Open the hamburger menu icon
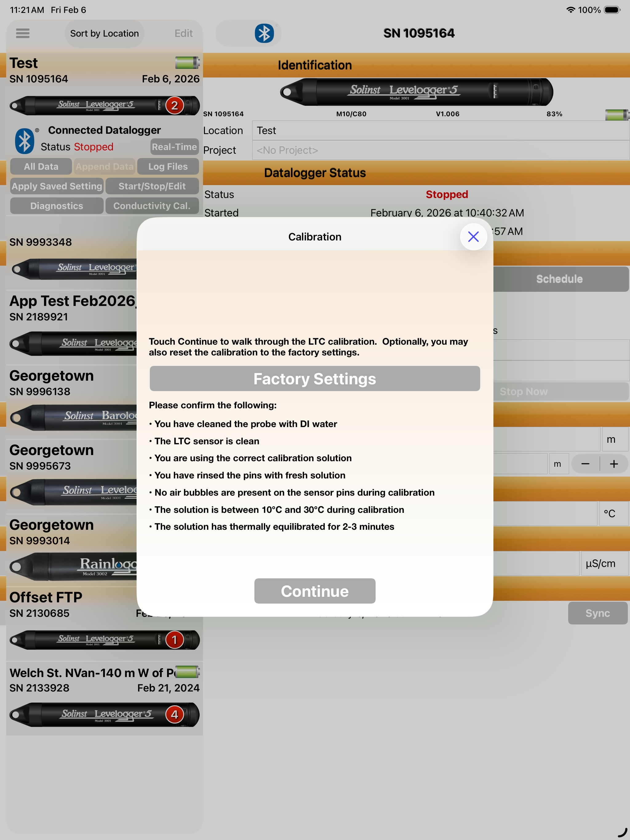This screenshot has width=630, height=840. [23, 34]
